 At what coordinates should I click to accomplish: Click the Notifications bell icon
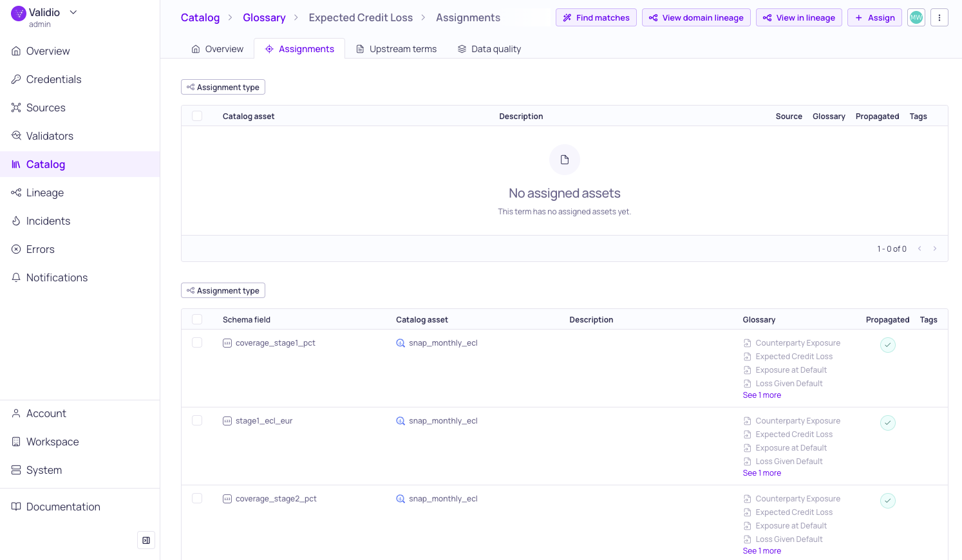pyautogui.click(x=16, y=277)
